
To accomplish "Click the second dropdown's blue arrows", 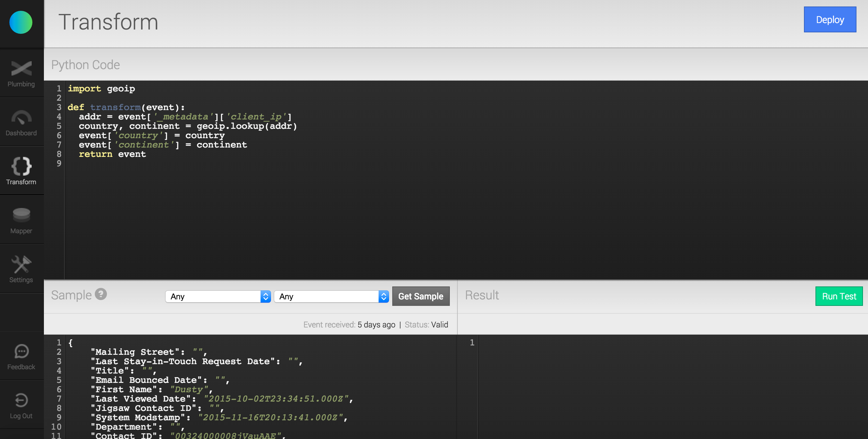I will [x=384, y=297].
